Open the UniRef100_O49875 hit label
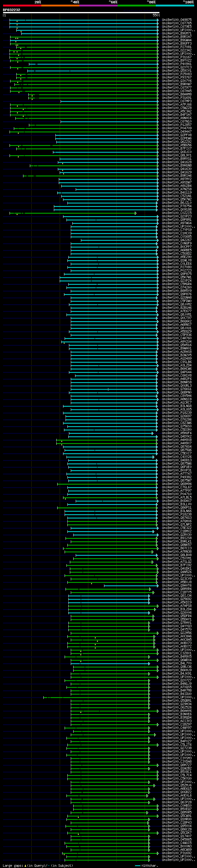The width and height of the screenshot is (197, 868). pyautogui.click(x=177, y=20)
